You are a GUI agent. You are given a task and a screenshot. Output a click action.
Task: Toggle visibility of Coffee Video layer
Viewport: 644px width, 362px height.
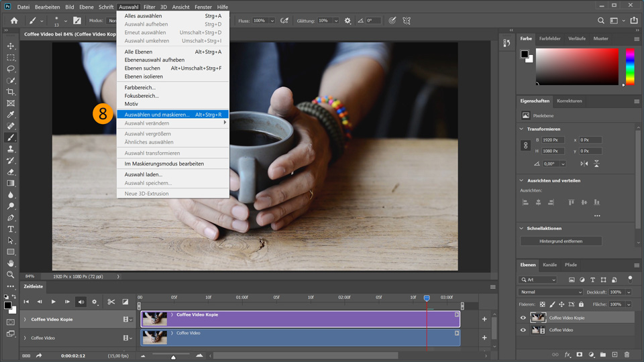[x=523, y=330]
